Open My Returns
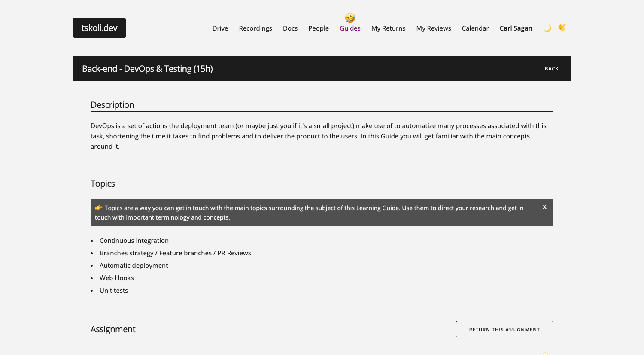This screenshot has width=644, height=355. [x=388, y=28]
